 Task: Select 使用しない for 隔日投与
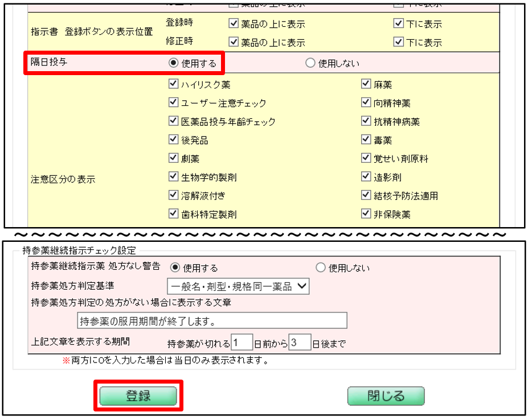point(310,63)
